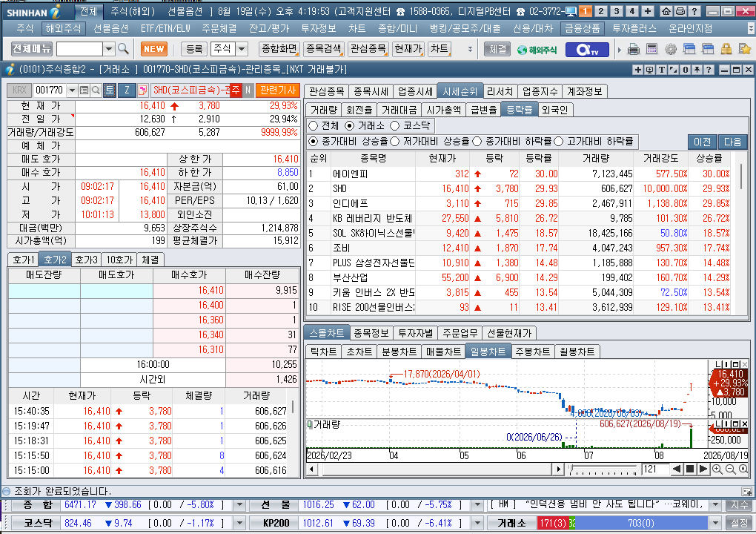Select 고가대비 하락률 radio option
This screenshot has width=756, height=534.
pos(559,142)
